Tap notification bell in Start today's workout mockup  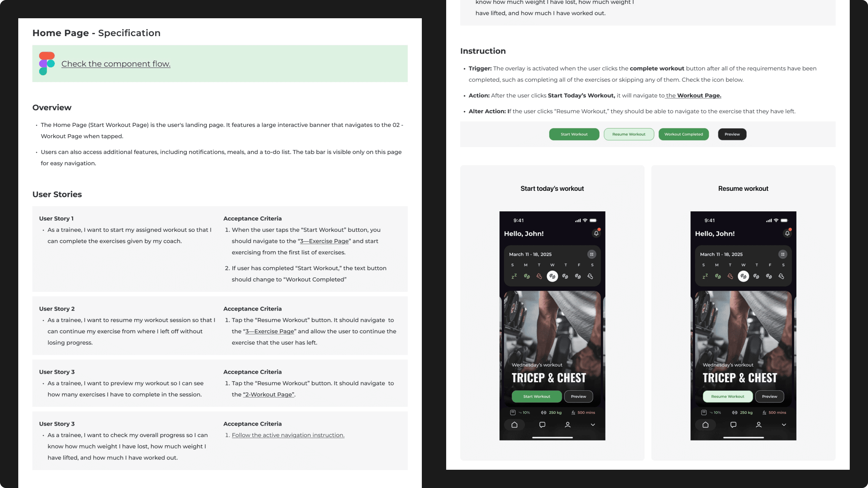coord(596,233)
